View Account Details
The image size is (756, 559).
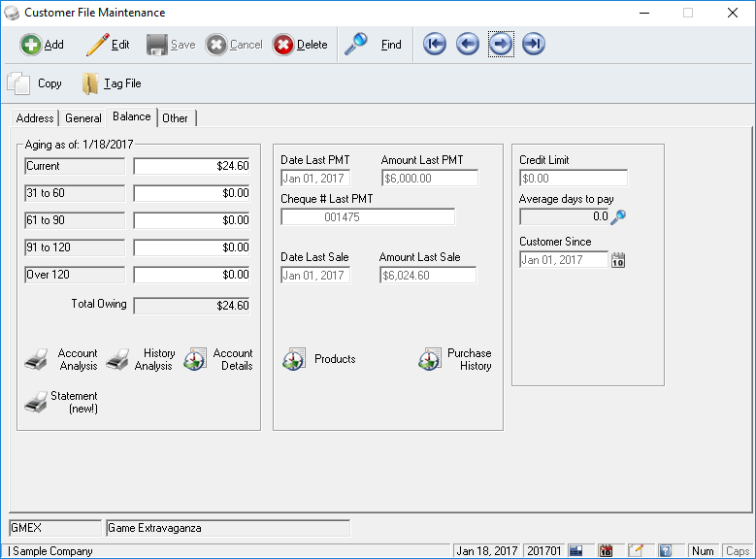pyautogui.click(x=196, y=360)
